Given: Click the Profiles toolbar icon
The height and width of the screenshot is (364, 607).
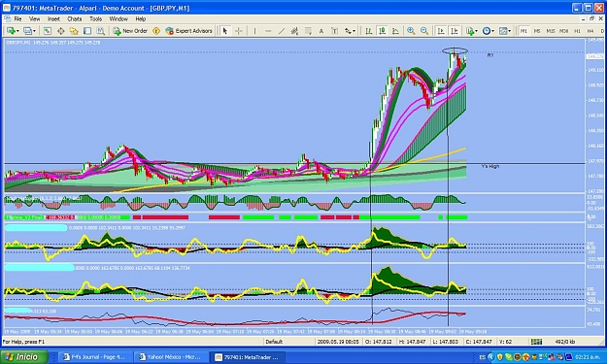Looking at the screenshot, I should click(27, 31).
